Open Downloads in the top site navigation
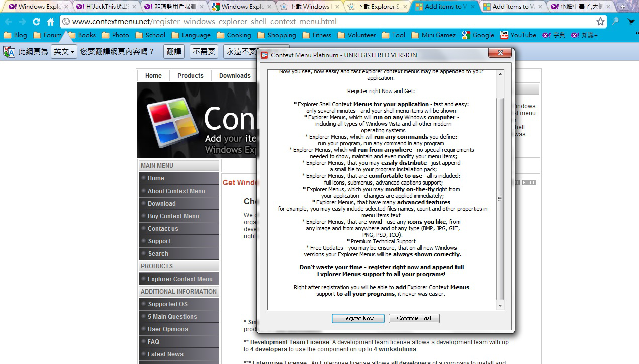 (x=235, y=76)
